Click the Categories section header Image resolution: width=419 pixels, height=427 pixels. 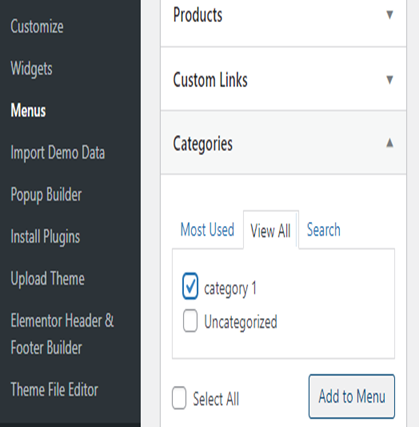[x=283, y=143]
